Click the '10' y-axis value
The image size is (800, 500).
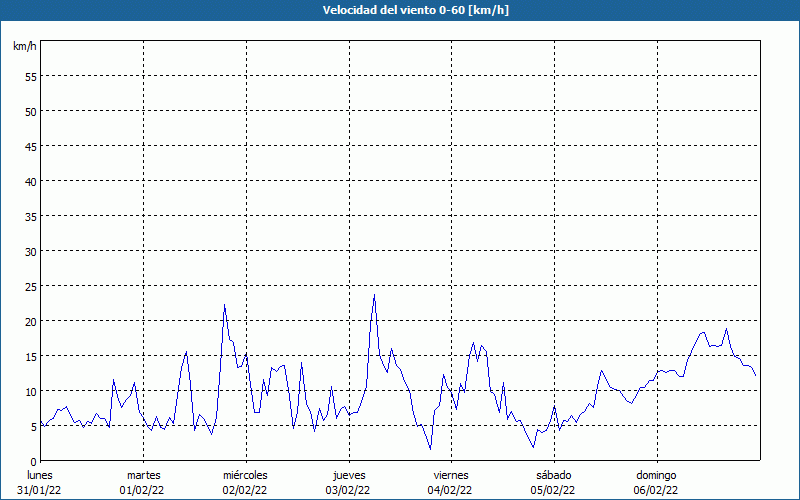(x=31, y=392)
